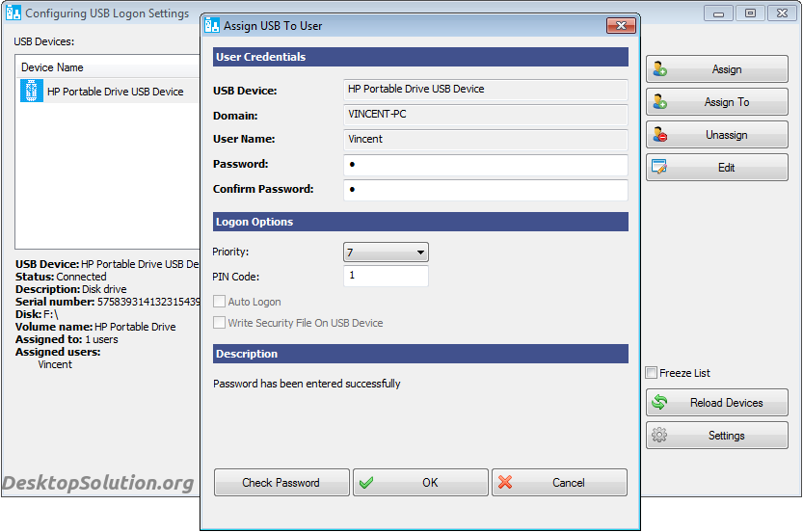
Task: Click the Assign To button
Action: tap(716, 102)
